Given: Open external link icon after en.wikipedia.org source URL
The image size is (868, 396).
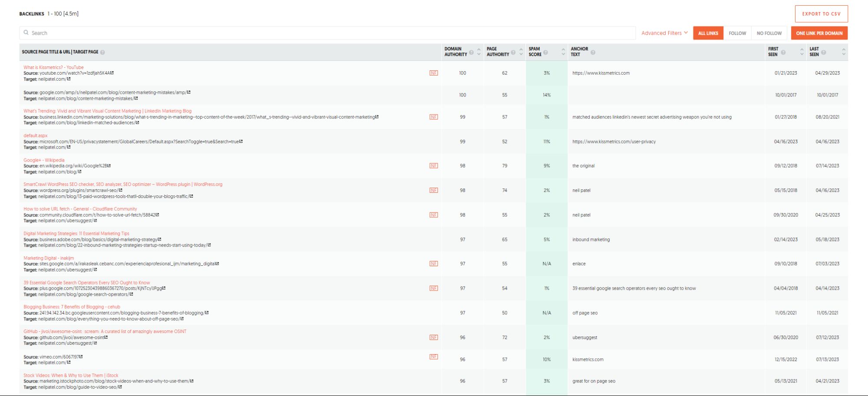Looking at the screenshot, I should pos(109,165).
